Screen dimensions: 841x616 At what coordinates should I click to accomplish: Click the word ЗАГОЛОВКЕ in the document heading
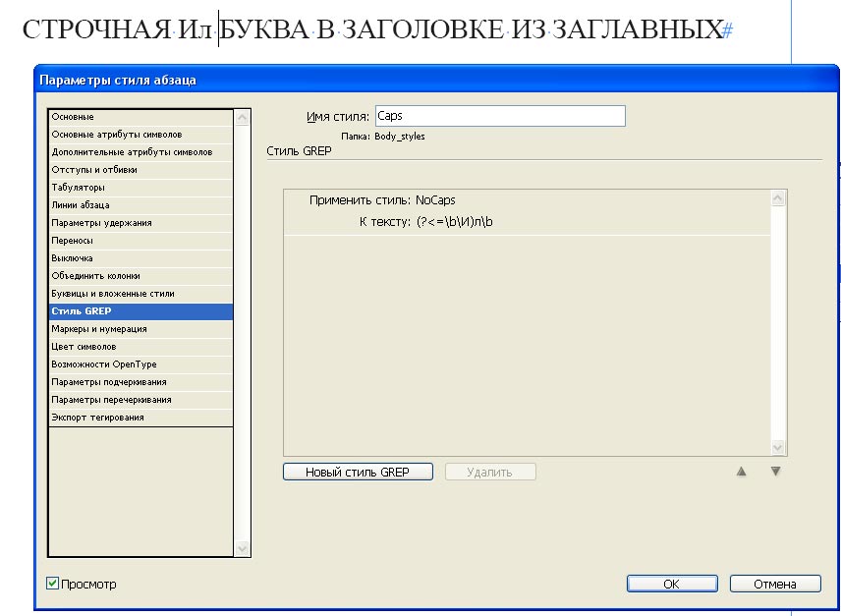423,29
